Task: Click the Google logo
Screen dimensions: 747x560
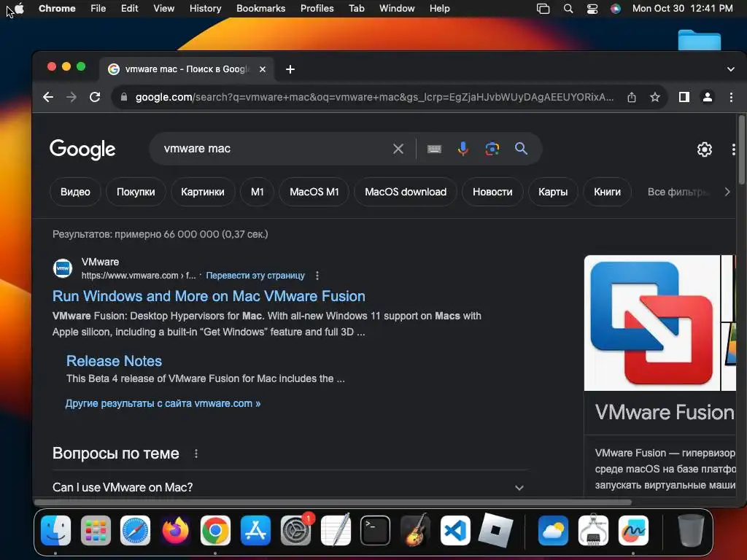Action: pyautogui.click(x=82, y=149)
